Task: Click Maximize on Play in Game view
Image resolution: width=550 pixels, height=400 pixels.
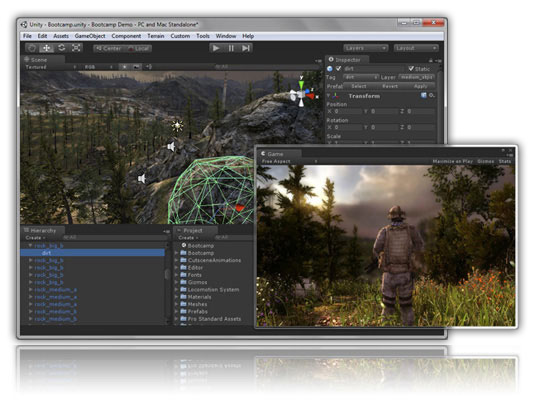Action: [x=452, y=161]
